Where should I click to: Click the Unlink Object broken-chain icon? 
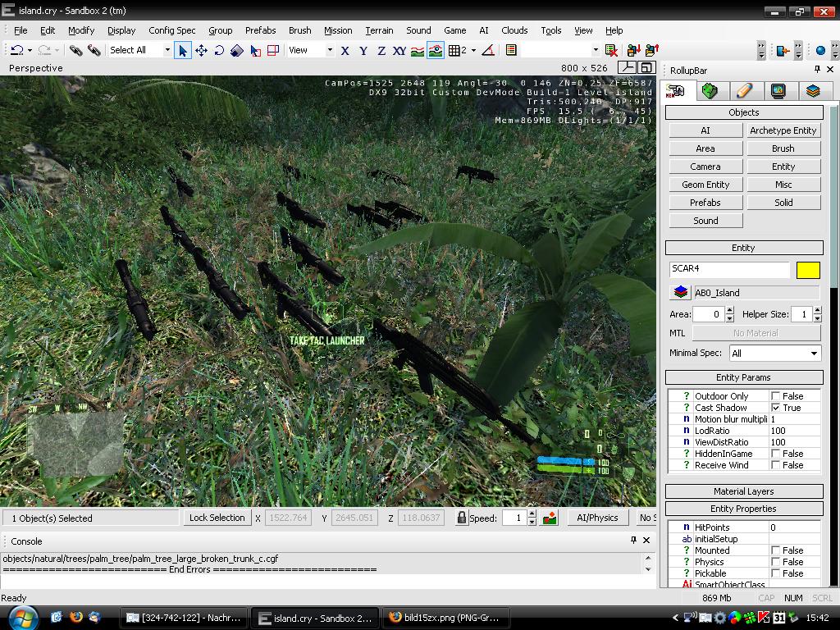(94, 50)
